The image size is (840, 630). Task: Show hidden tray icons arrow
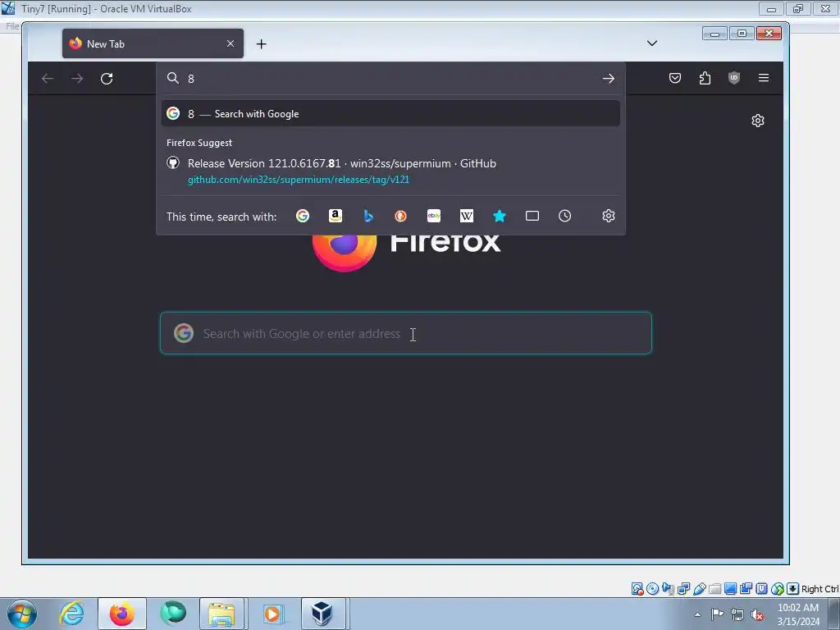point(697,614)
